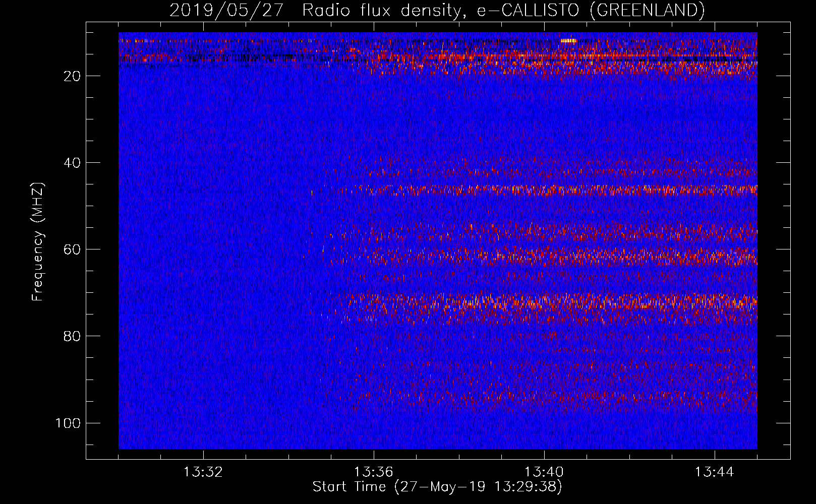Click the 60 frequency axis label
The image size is (816, 504).
(72, 249)
